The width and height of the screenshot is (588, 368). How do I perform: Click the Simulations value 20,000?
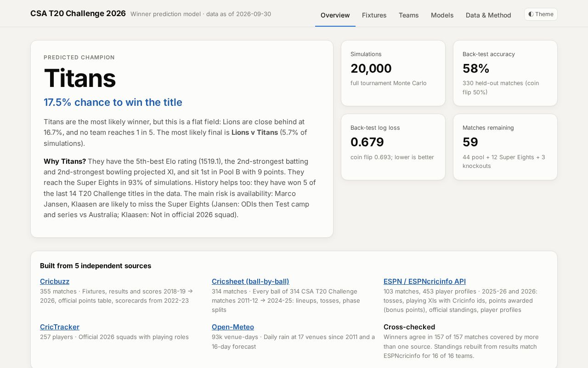tap(371, 69)
